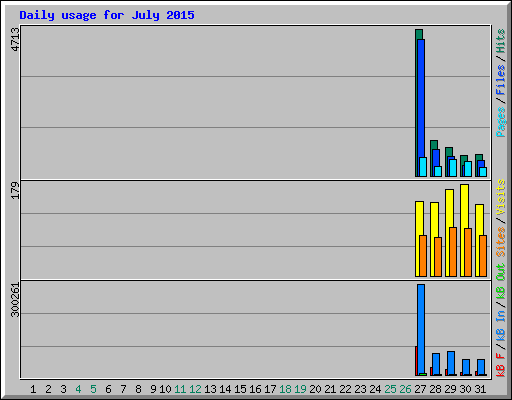Click day 19 weekend label
512x400 pixels.
coord(300,389)
